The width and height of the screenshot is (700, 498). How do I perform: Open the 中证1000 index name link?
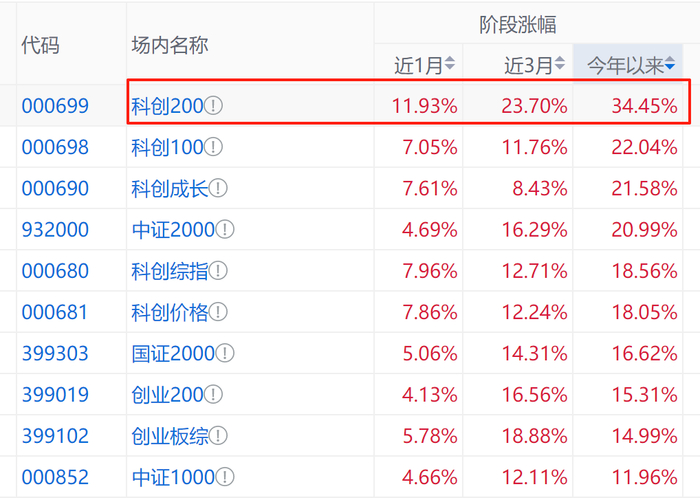(173, 477)
